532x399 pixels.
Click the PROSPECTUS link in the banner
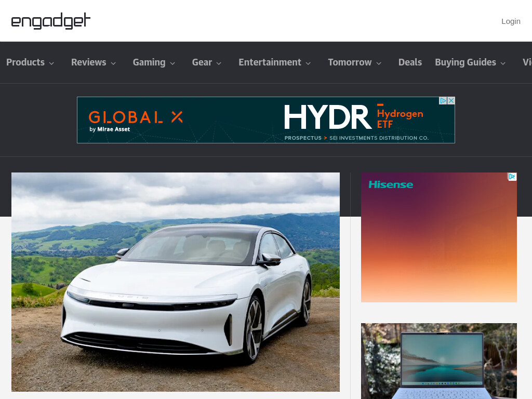tap(303, 138)
